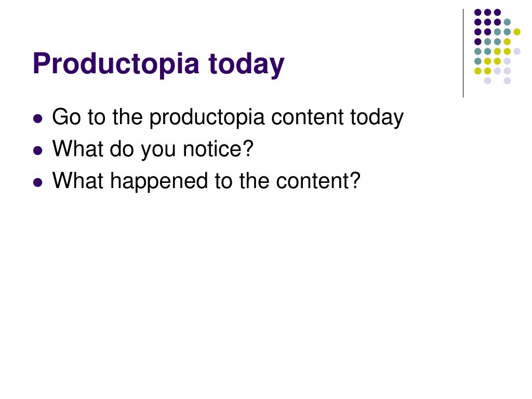Click the "What happened to the content?" line
532x399 pixels.
[x=206, y=181]
